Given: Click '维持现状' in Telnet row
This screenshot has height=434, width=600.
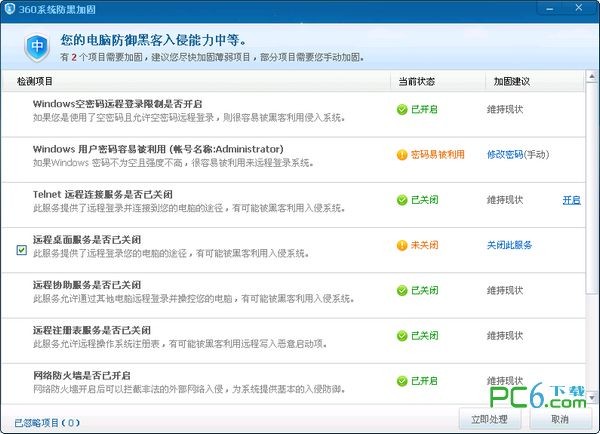Looking at the screenshot, I should tap(505, 200).
